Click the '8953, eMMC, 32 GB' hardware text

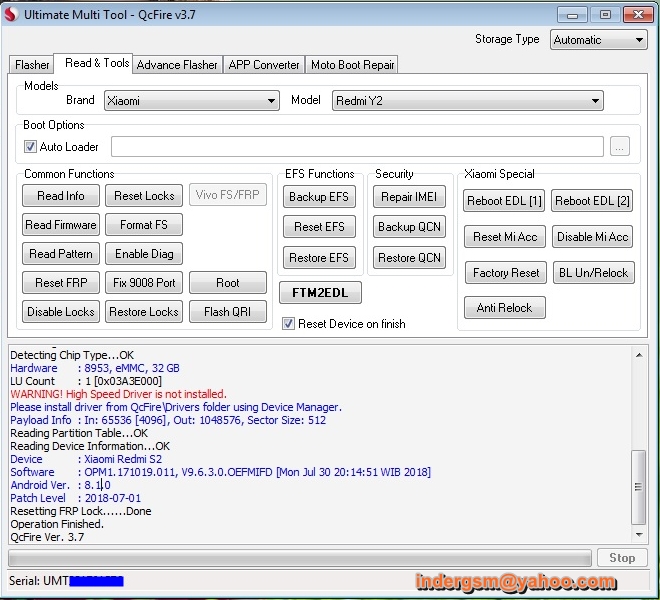[x=132, y=368]
